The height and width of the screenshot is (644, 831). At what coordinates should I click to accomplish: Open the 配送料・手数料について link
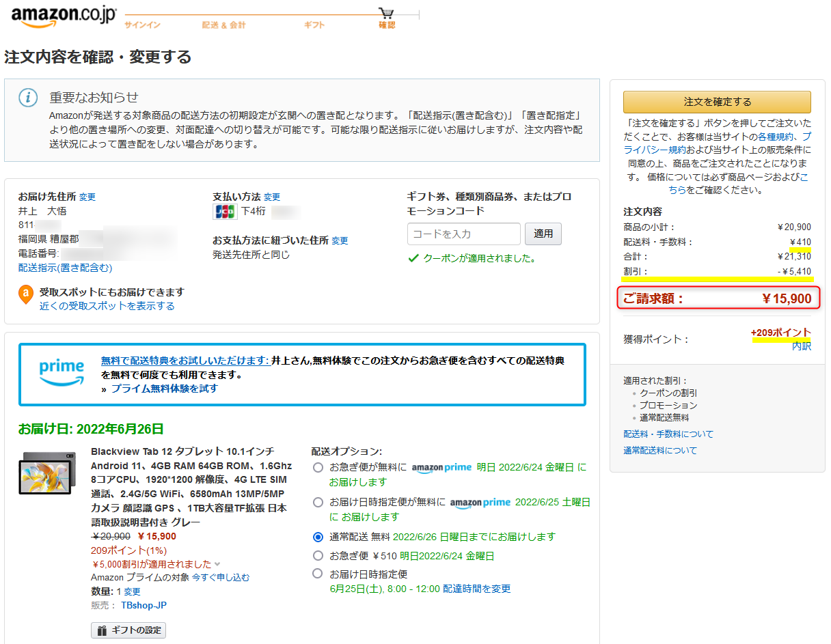pos(668,434)
